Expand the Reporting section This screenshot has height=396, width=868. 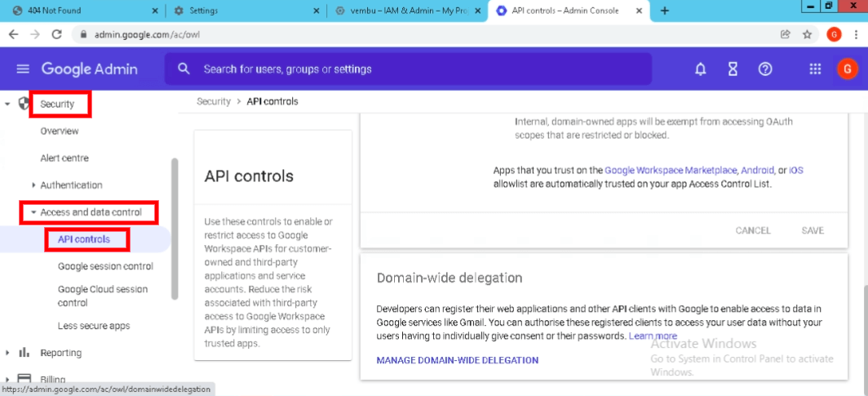point(7,352)
